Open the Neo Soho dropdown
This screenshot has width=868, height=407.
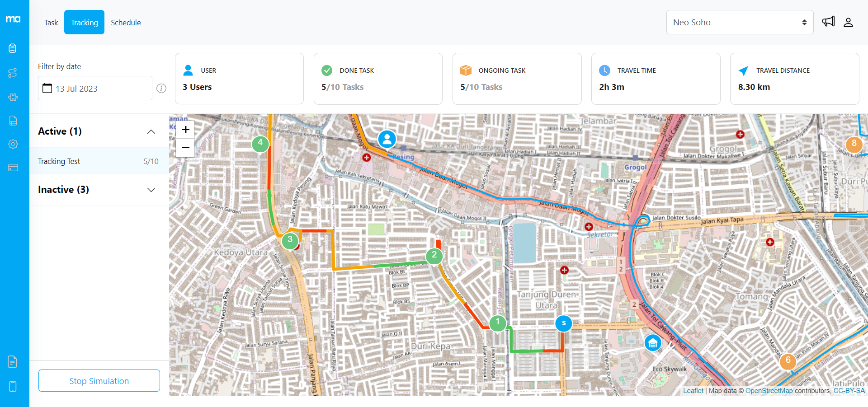(x=740, y=22)
